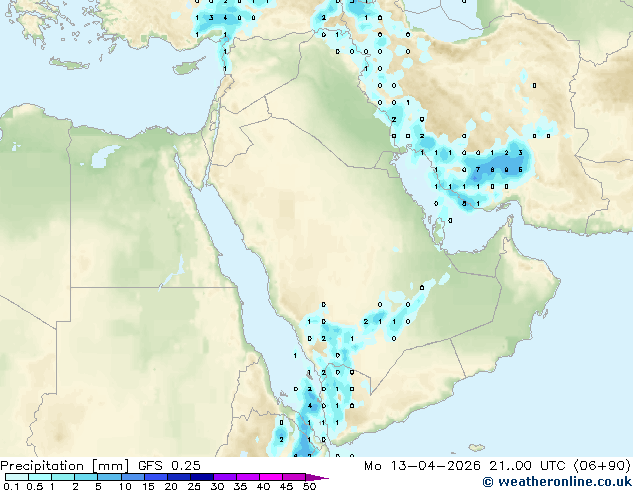Viewport: 634px width, 490px height.
Task: Click the legend value label 25
Action: pos(194,486)
